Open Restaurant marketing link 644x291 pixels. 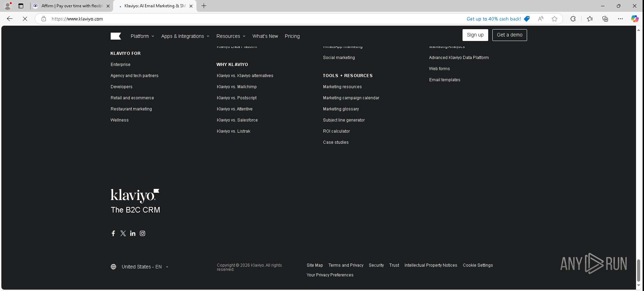pyautogui.click(x=131, y=109)
